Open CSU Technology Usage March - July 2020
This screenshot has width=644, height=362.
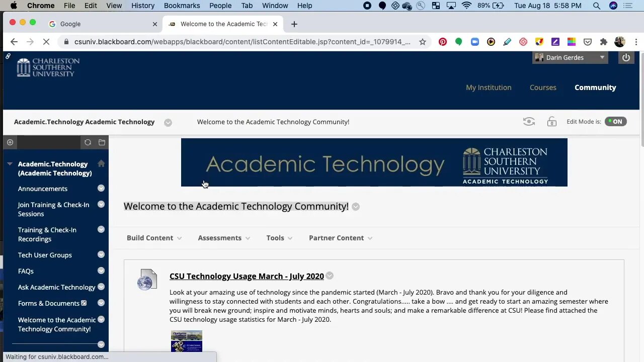(247, 276)
